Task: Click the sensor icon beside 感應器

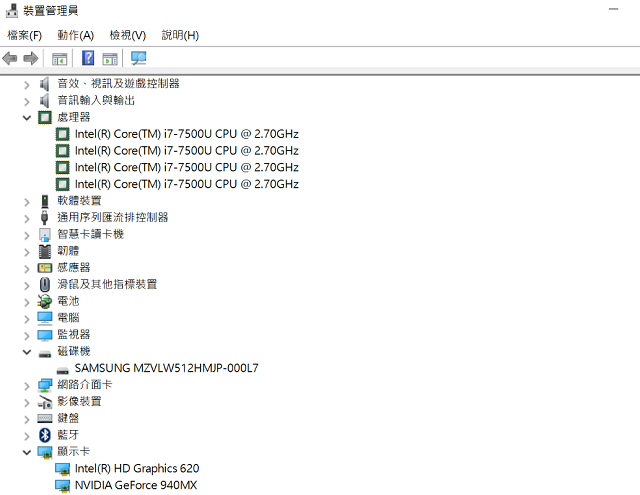Action: pyautogui.click(x=45, y=268)
